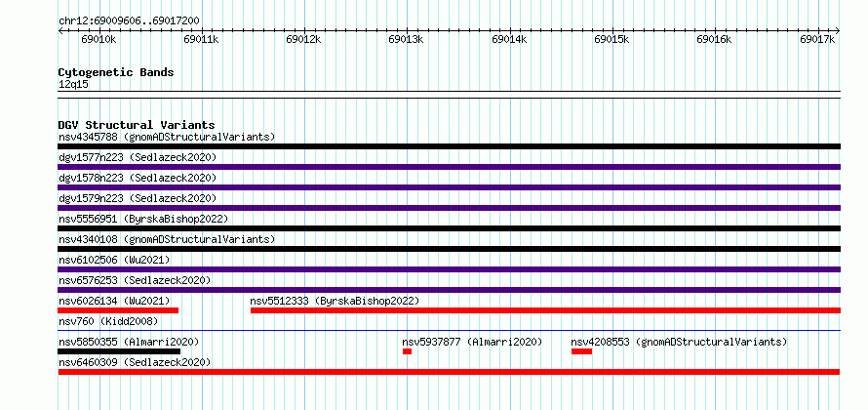Open nsv5556951 ByrskaBishop2022 label

(x=143, y=219)
